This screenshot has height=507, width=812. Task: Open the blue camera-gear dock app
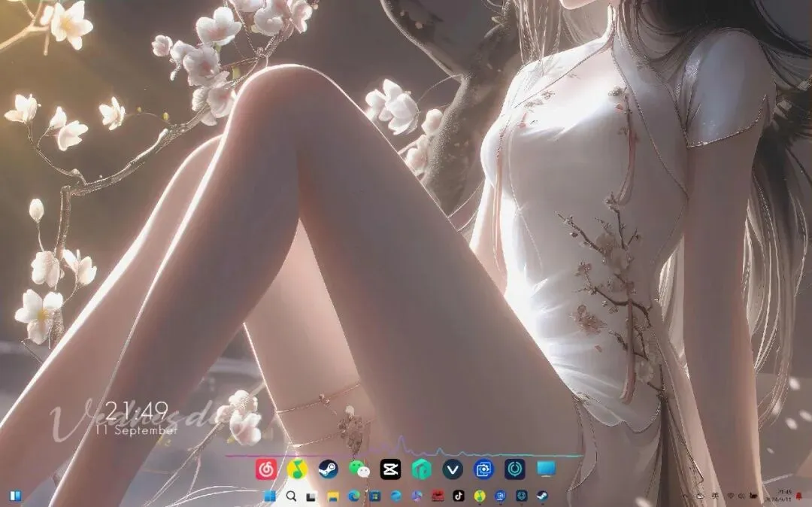(483, 469)
